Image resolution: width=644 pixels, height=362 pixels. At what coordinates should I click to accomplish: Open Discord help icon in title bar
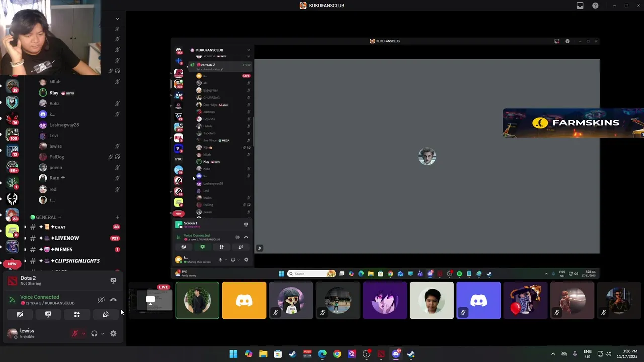(x=595, y=6)
